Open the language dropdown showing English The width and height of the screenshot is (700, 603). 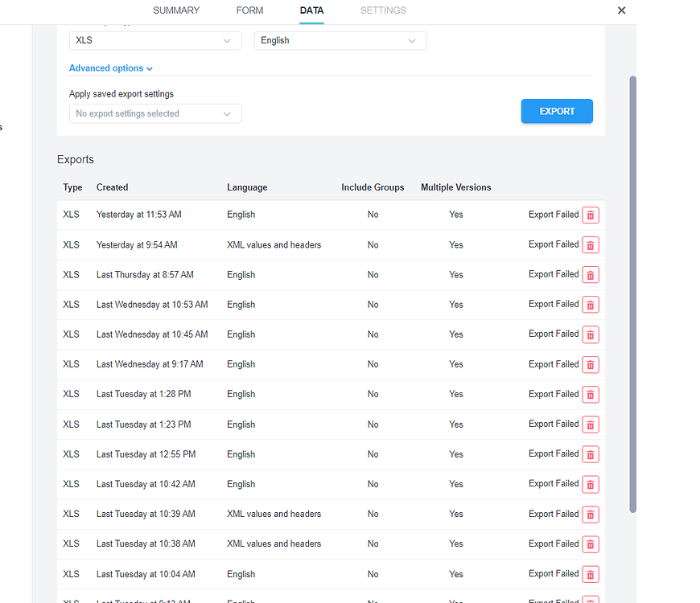pyautogui.click(x=340, y=40)
